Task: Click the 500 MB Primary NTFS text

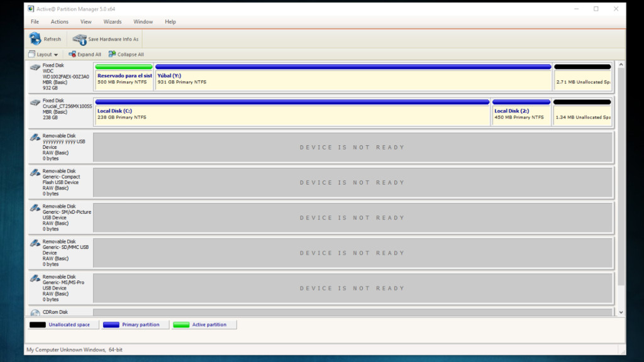Action: click(122, 82)
